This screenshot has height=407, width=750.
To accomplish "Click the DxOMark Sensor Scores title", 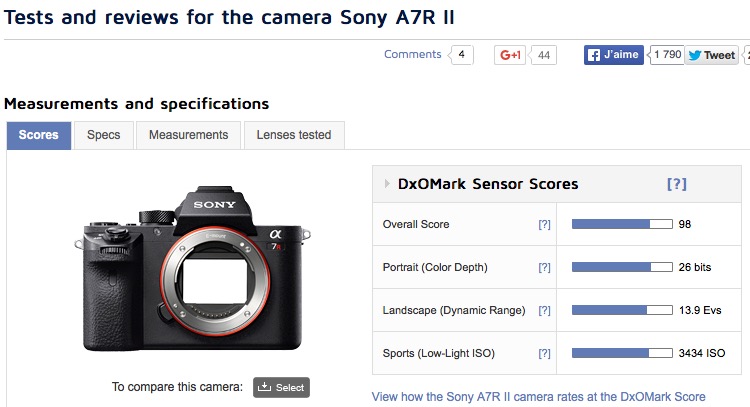I will click(x=488, y=184).
